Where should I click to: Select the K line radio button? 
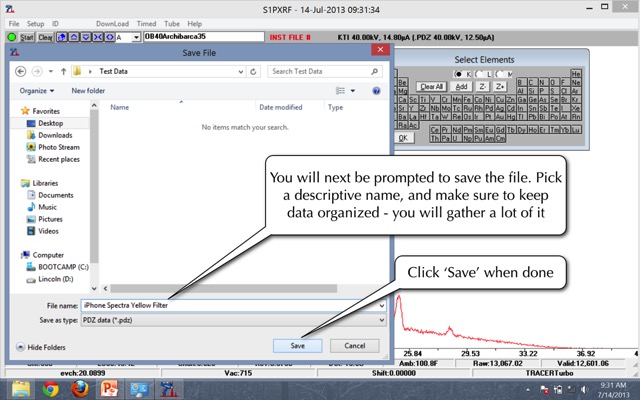[x=458, y=74]
